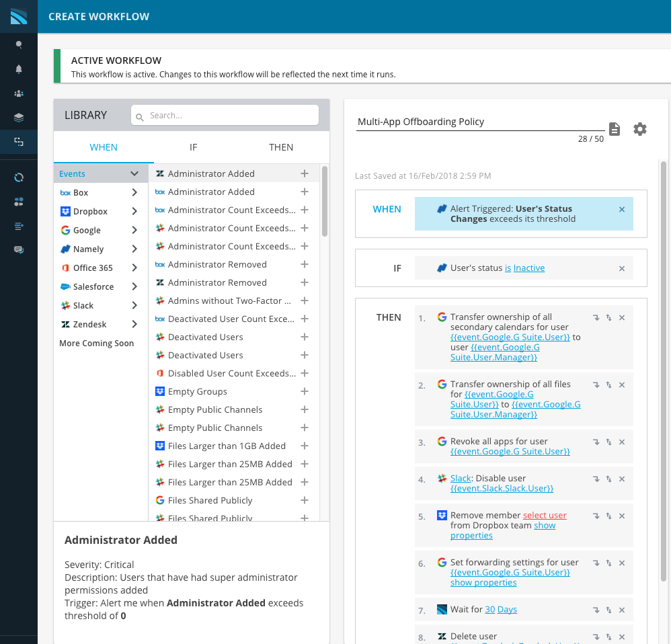Click the red 'select user' link
Viewport: 671px width, 644px height.
pyautogui.click(x=545, y=515)
